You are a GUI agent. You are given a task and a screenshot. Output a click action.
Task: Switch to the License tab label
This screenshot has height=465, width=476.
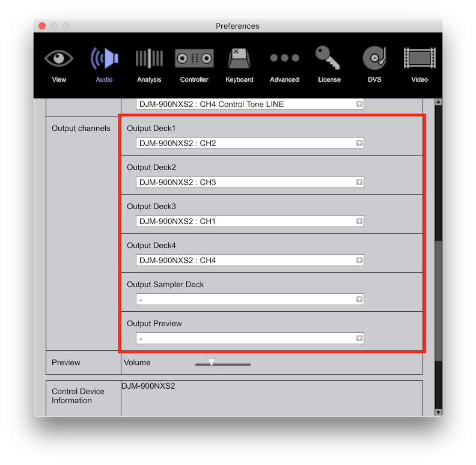click(x=329, y=79)
